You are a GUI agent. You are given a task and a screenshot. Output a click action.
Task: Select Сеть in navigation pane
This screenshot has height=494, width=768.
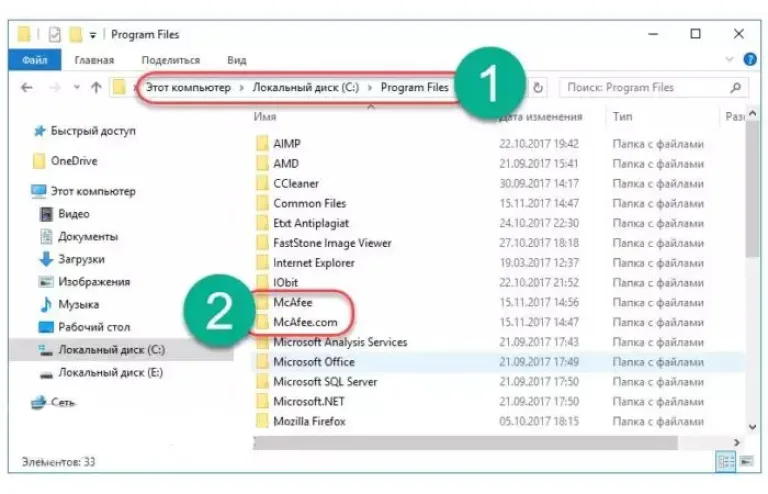click(62, 402)
